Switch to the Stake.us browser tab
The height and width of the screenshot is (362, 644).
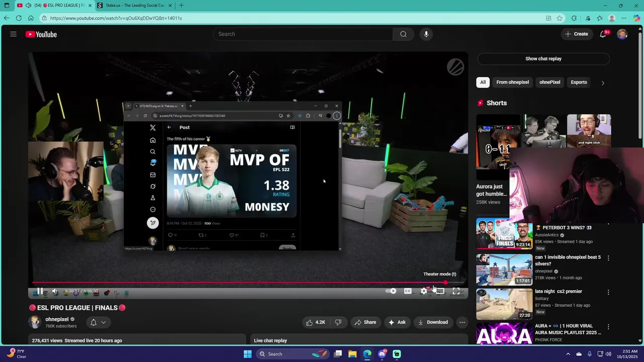(x=134, y=6)
